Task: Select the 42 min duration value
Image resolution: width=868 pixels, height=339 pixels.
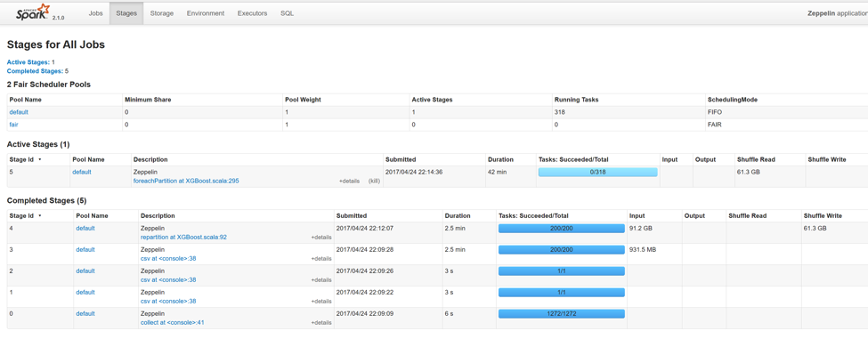Action: click(497, 172)
